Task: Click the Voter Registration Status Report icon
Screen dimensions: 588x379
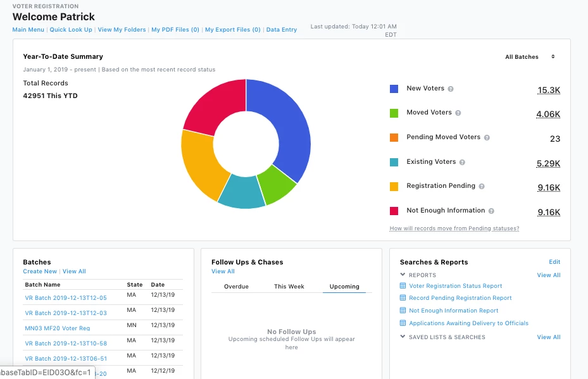Action: (x=402, y=285)
